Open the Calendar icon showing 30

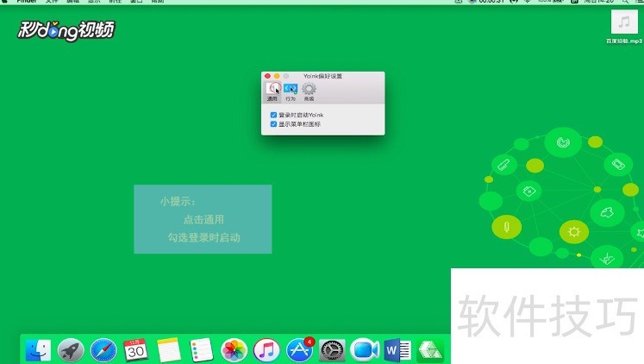tap(135, 350)
